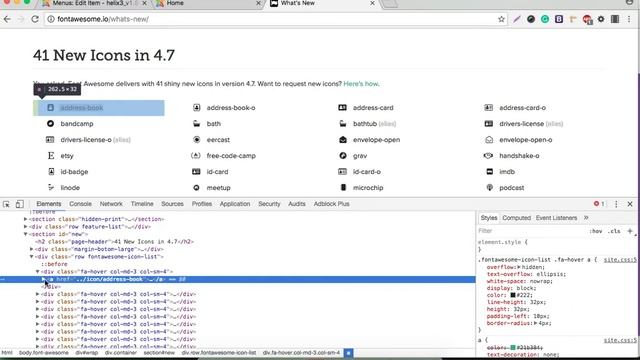Toggle the :hov element state button
Viewport: 640px width, 360px height.
click(596, 231)
